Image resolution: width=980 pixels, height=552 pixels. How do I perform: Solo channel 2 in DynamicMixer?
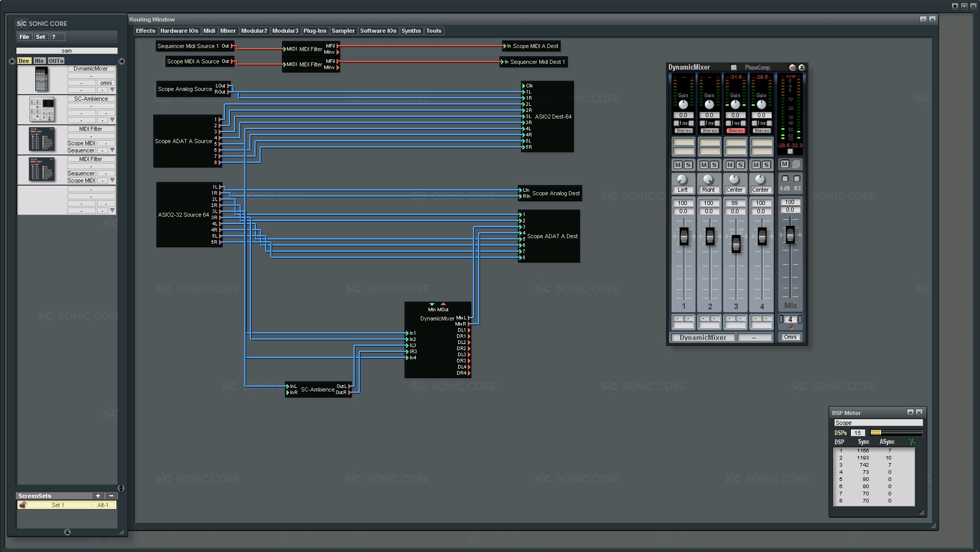[x=714, y=165]
